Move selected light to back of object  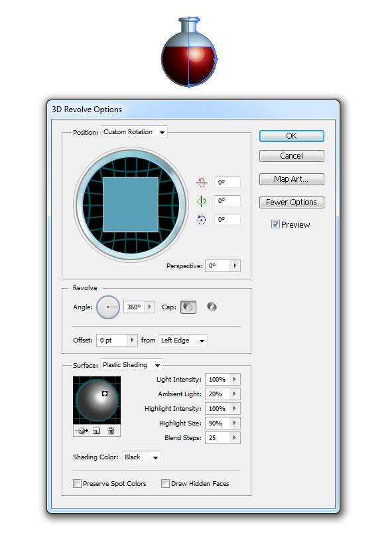click(x=82, y=431)
